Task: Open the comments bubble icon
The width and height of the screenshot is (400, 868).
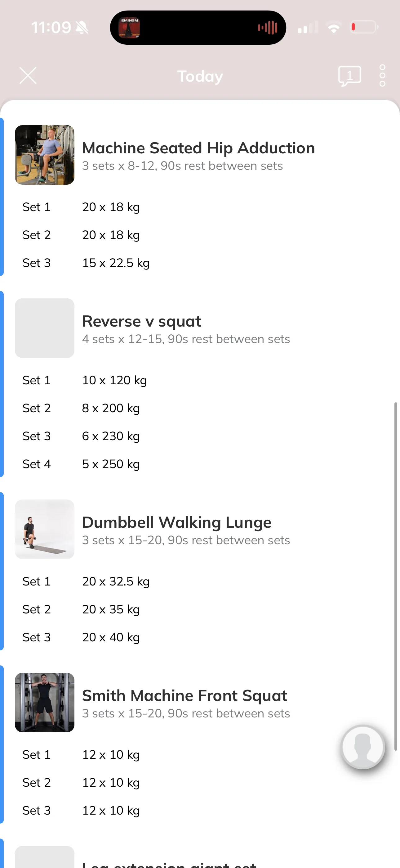Action: [349, 76]
